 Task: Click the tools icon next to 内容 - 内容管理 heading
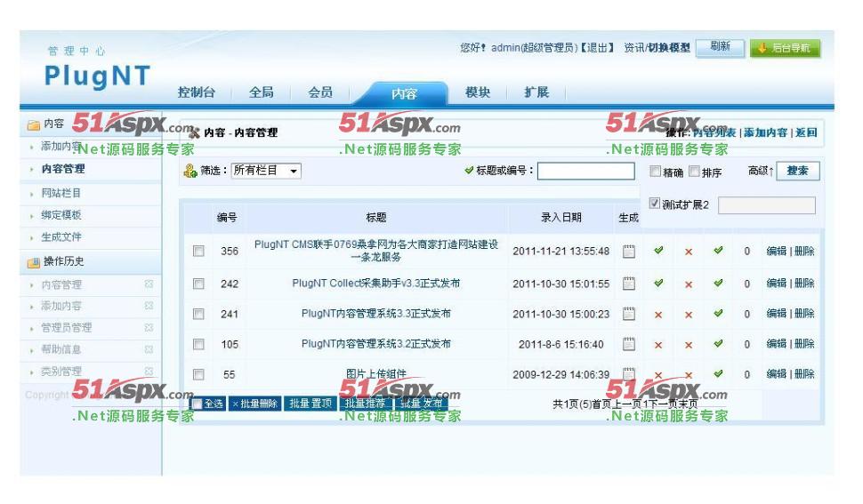click(x=194, y=132)
